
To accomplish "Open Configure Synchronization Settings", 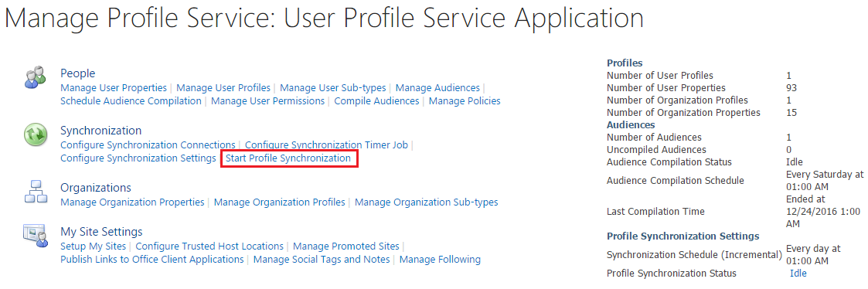I will (x=138, y=158).
